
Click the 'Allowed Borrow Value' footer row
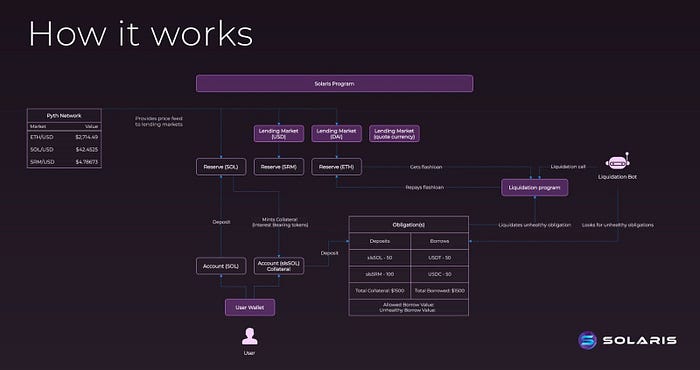(x=408, y=308)
